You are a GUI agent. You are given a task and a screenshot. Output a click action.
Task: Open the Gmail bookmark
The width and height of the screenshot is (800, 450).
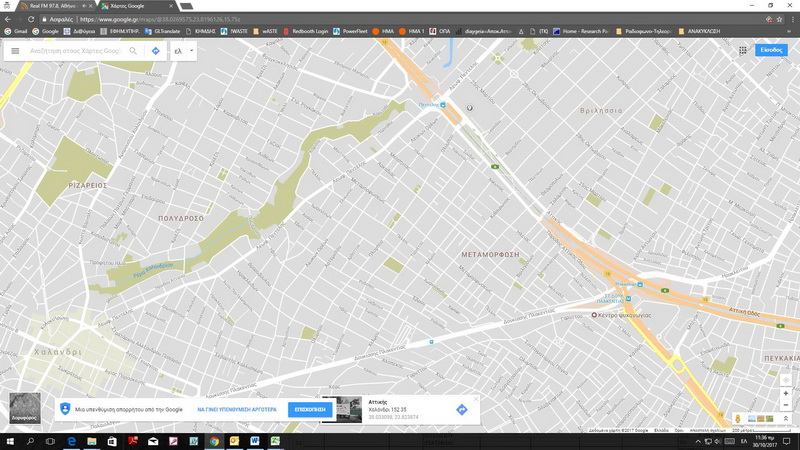[16, 31]
